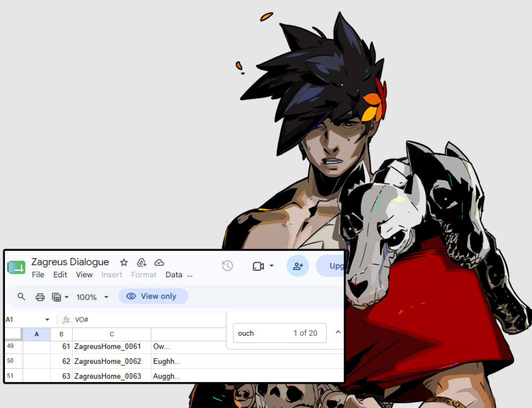Click cell ZagreusHome_0063
Screen dimensions: 532x408
(x=112, y=376)
